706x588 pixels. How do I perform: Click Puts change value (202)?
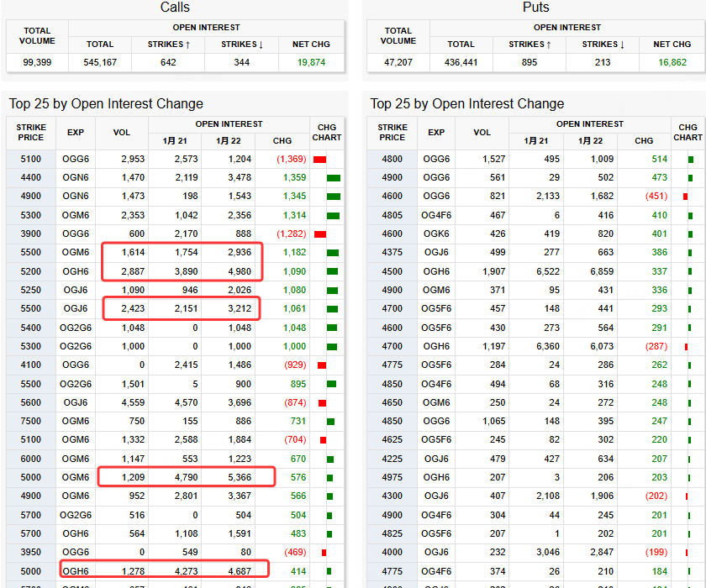click(656, 496)
